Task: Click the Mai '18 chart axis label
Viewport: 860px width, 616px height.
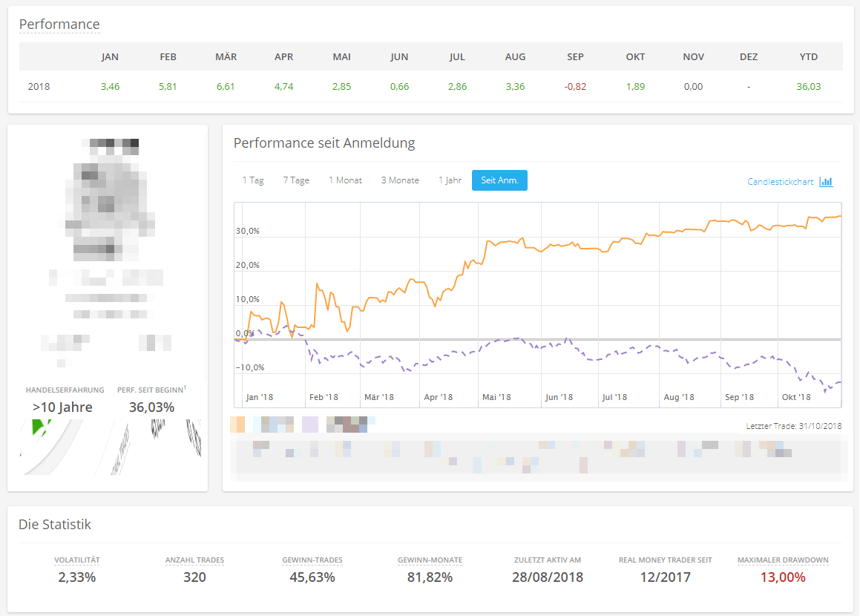Action: click(x=496, y=397)
